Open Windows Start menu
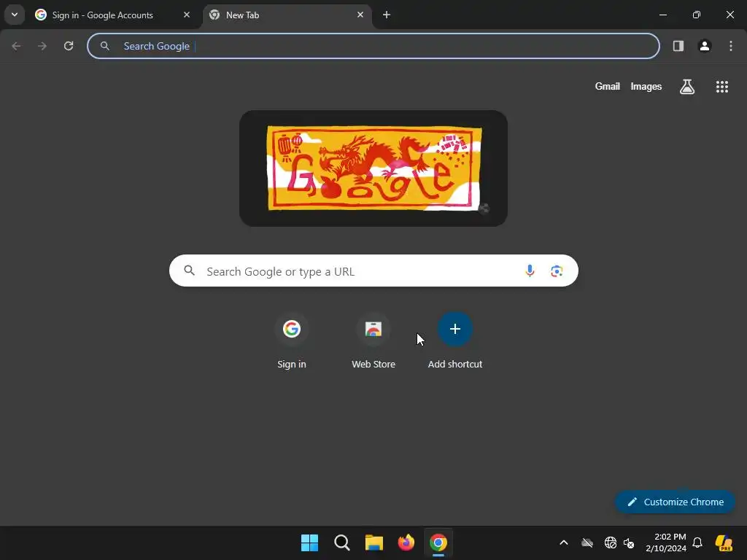Viewport: 747px width, 560px height. (309, 542)
